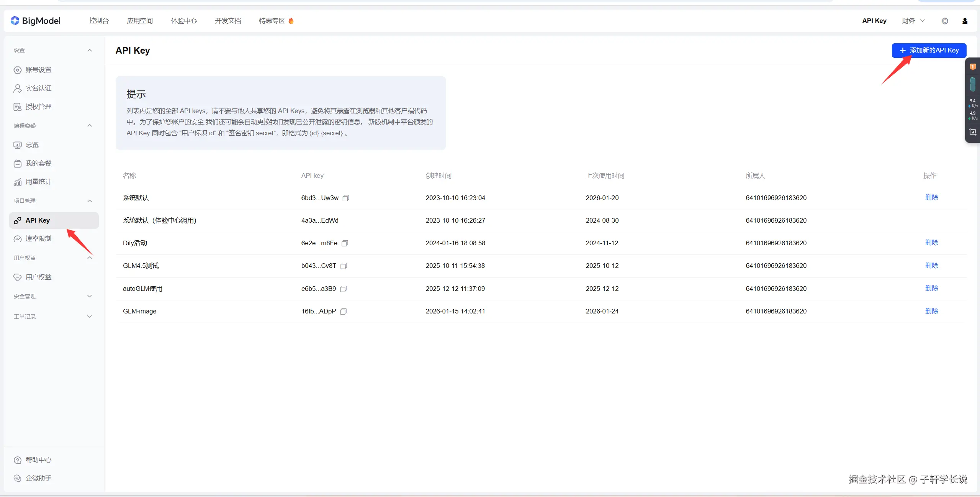Copy the GLM-image key 16fb...ADpP
This screenshot has width=980, height=497.
point(343,312)
